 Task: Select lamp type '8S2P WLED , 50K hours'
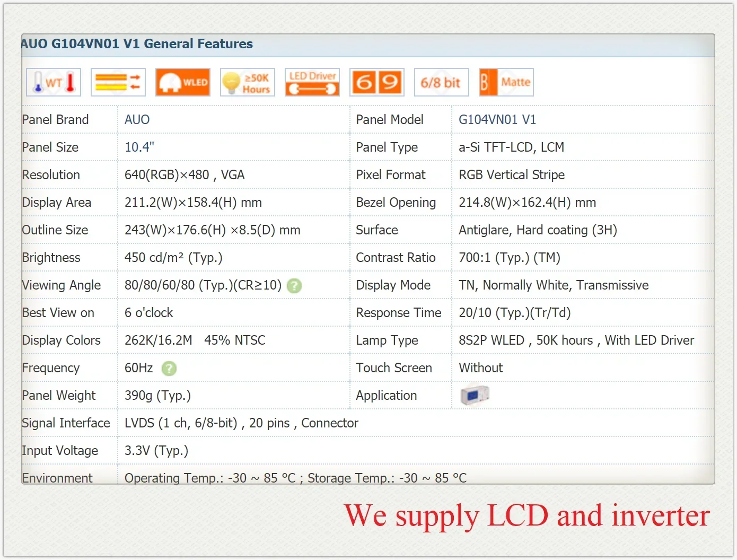[526, 340]
